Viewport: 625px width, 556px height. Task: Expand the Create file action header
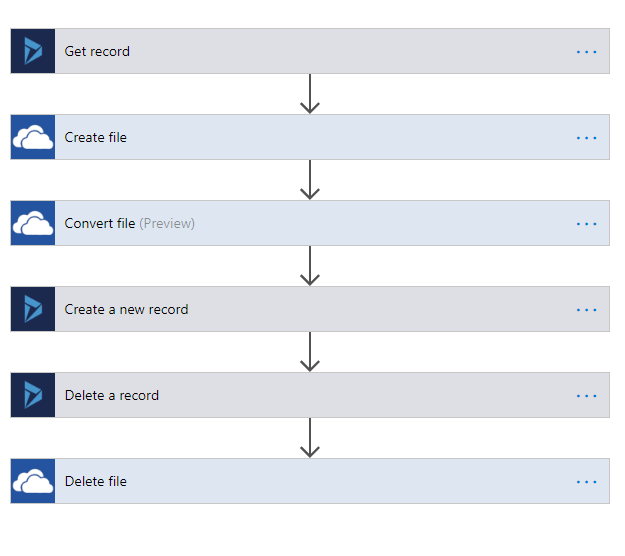coord(310,137)
